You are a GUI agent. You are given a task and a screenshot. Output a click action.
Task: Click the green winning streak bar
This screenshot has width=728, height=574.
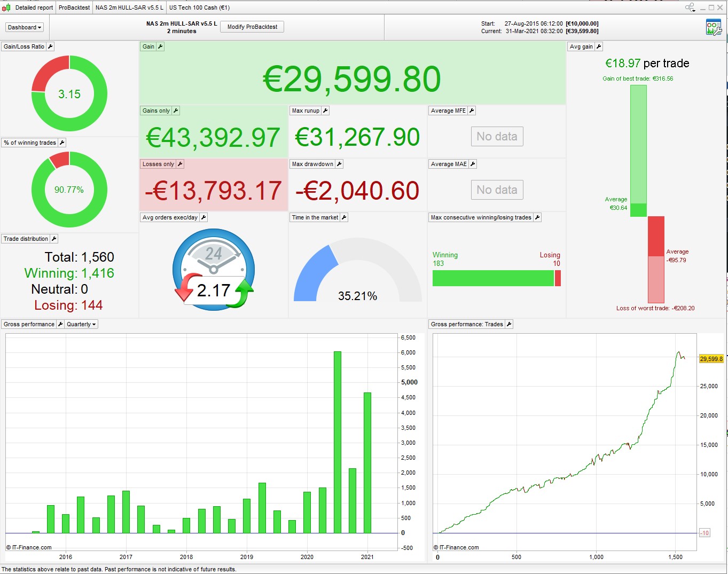(493, 278)
